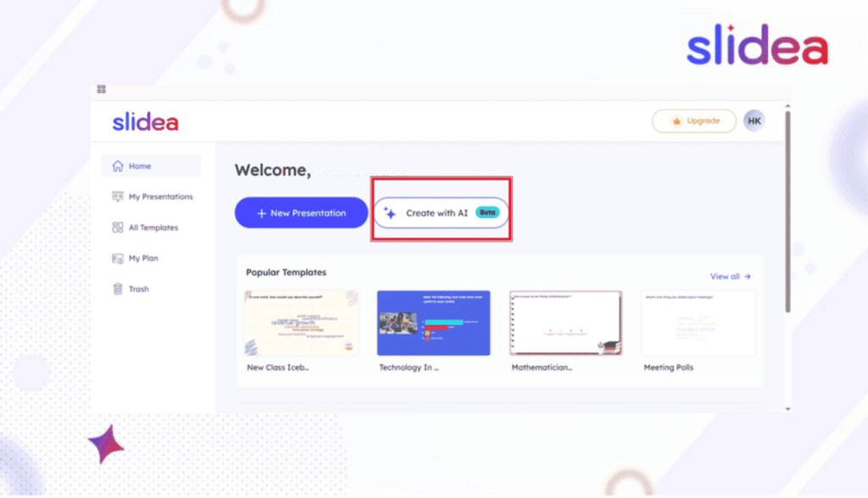Click the AI sparkle icon
Image resolution: width=868 pixels, height=498 pixels.
pyautogui.click(x=390, y=213)
